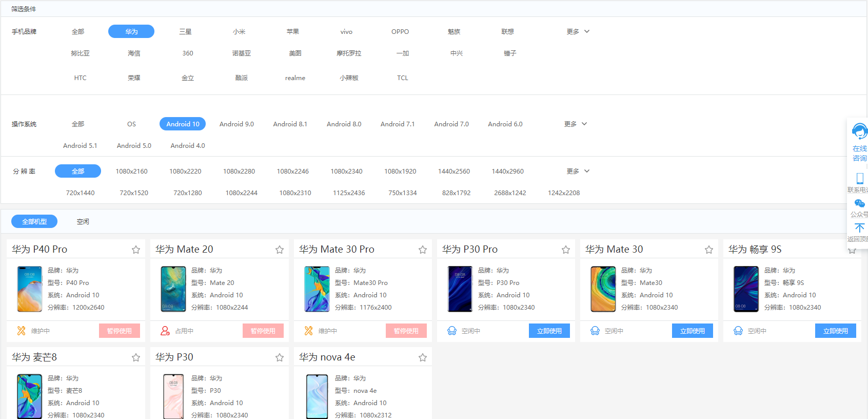Filter by Android 8.1 system
Viewport: 868px width, 419px height.
(290, 124)
